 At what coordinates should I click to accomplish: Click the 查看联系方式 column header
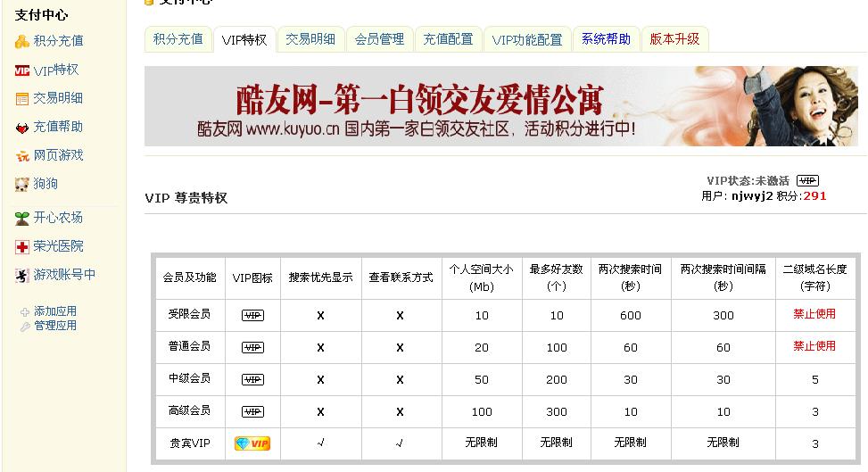click(x=401, y=277)
